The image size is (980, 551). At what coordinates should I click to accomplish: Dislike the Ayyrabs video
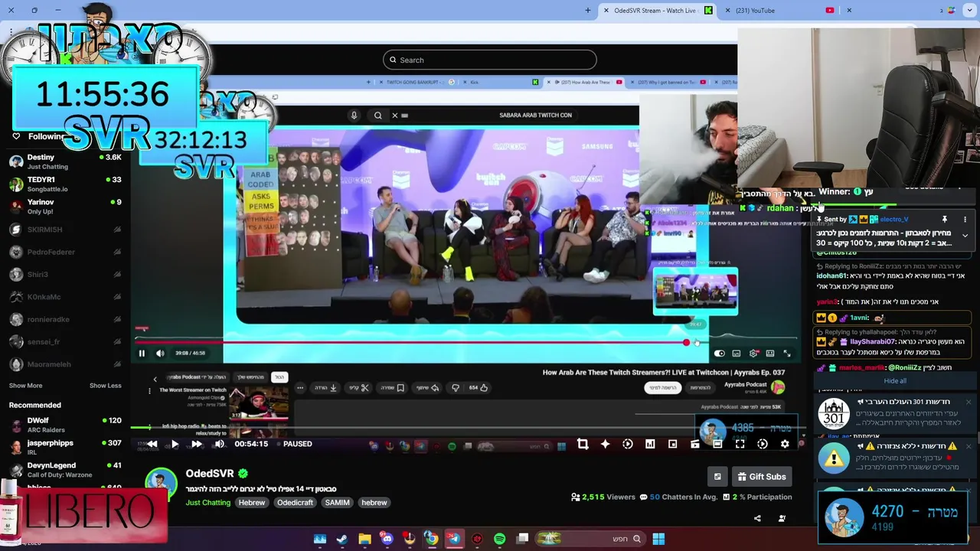click(x=456, y=387)
